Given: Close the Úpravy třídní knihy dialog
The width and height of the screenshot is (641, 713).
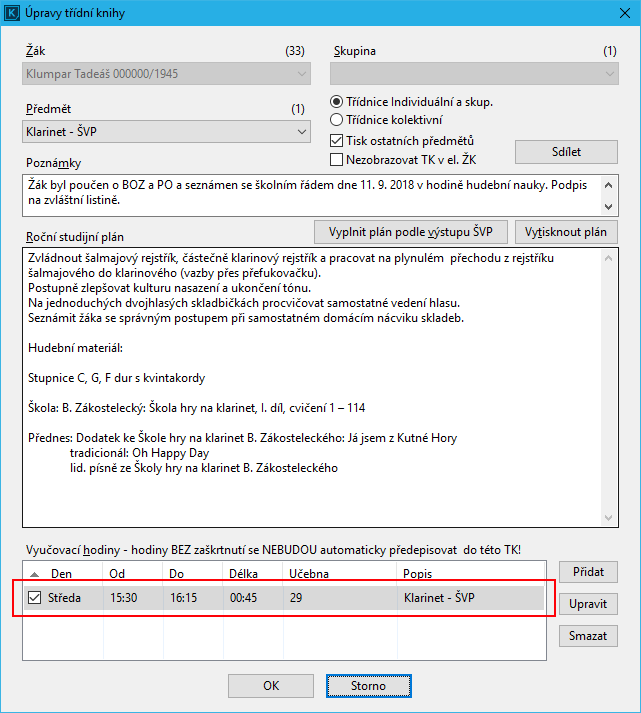Looking at the screenshot, I should 617,15.
